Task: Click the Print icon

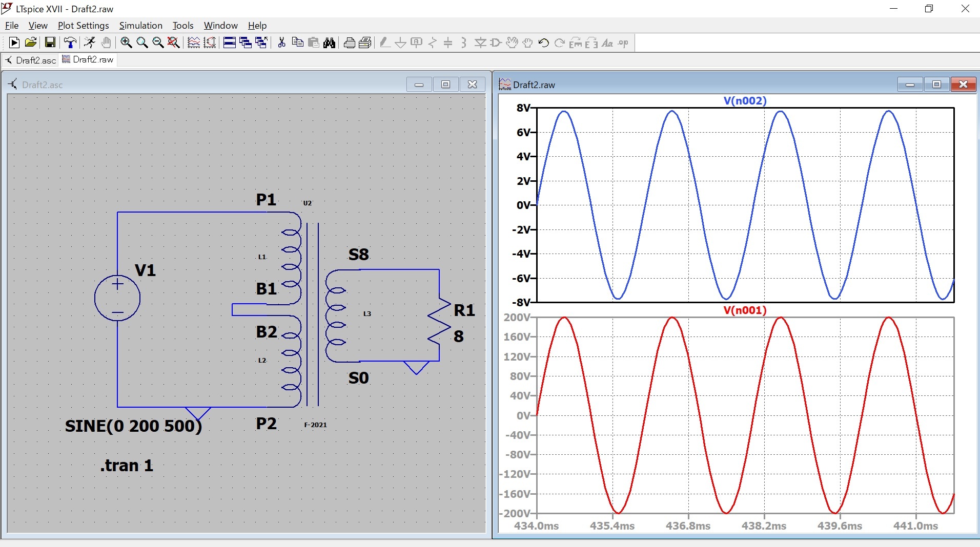Action: (350, 43)
